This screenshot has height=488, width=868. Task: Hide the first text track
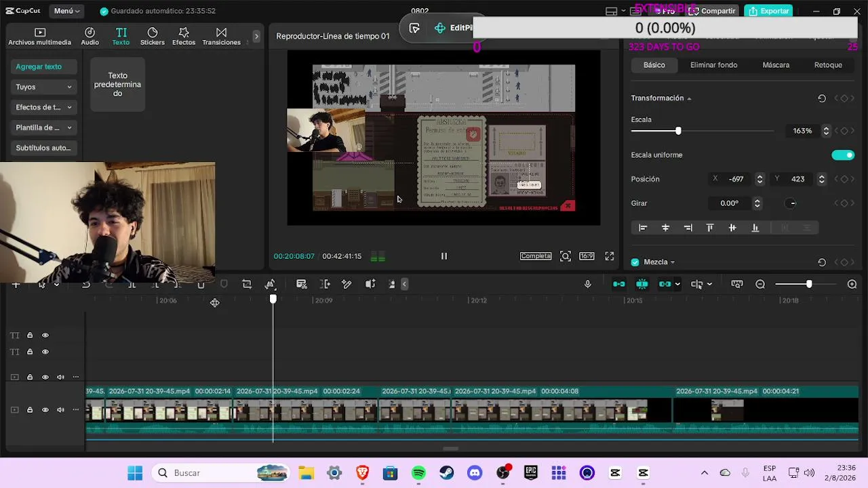45,335
